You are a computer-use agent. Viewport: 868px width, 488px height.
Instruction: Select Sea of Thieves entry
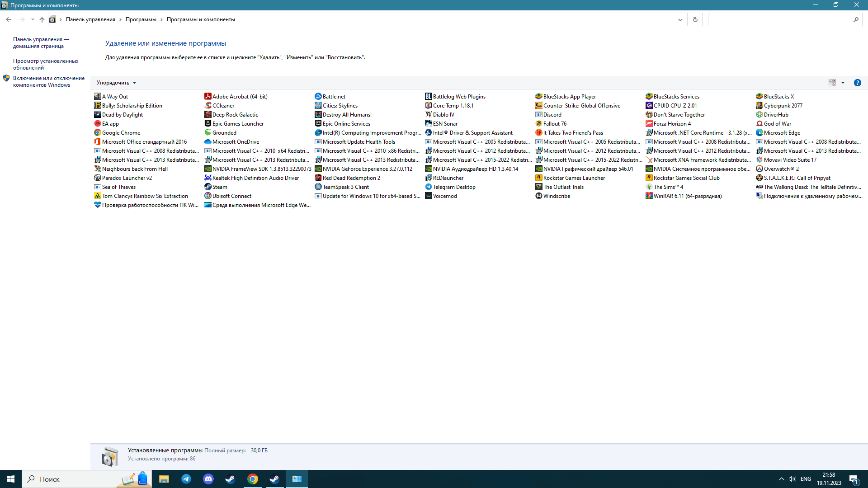click(x=115, y=187)
